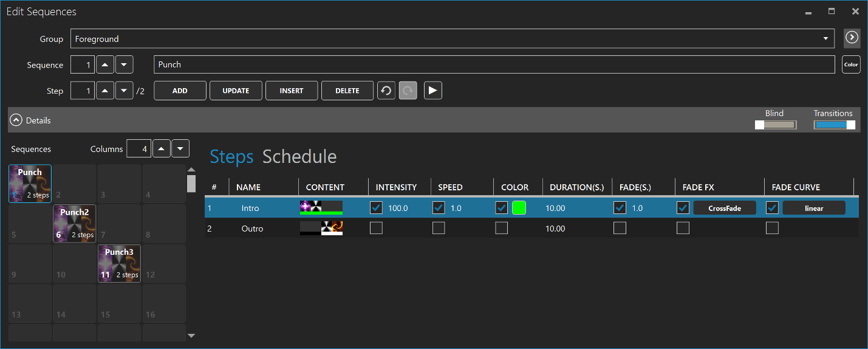The image size is (868, 349).
Task: Switch to the Schedule tab
Action: (299, 157)
